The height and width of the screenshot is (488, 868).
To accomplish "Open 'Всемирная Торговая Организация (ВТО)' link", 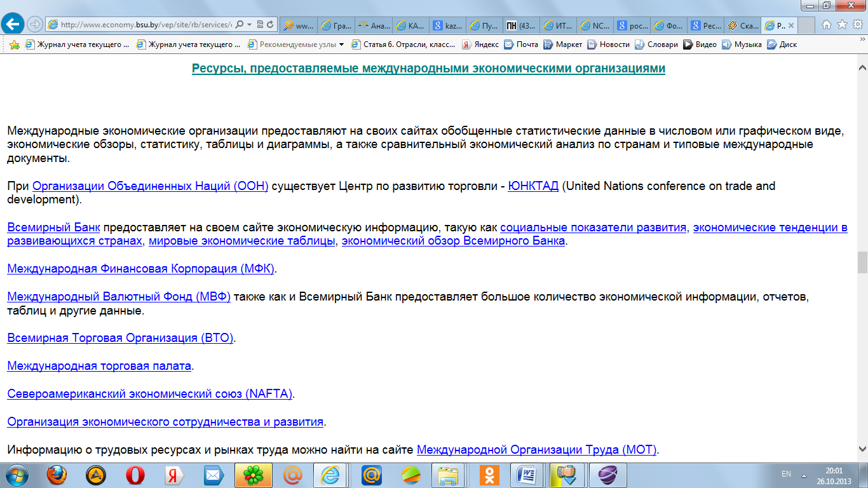I will pos(120,338).
